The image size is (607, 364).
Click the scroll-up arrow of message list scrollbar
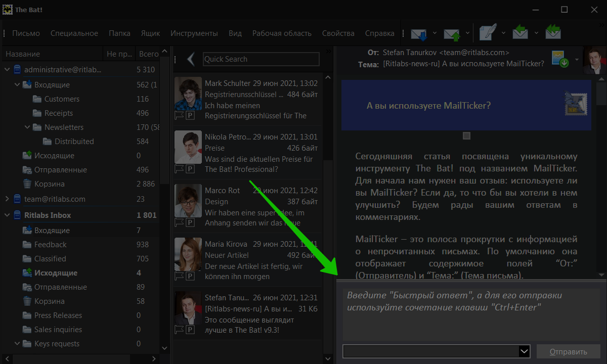click(x=328, y=77)
